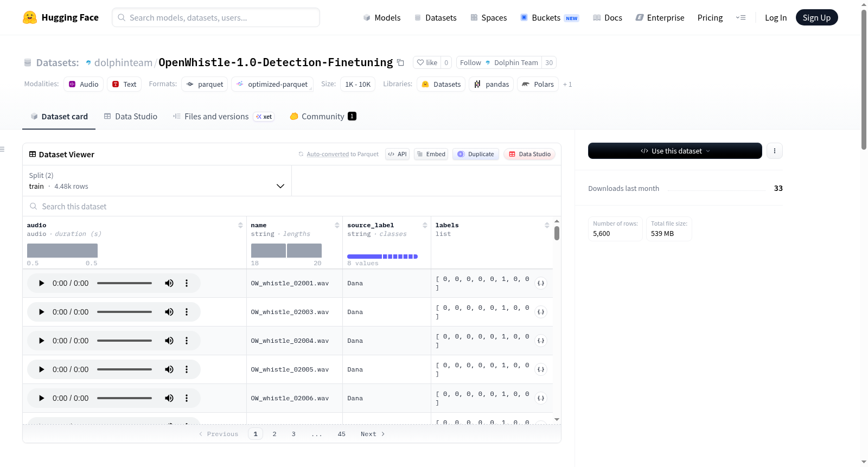Go to the Next page of rows
Screen dimensions: 868x467
tap(373, 434)
